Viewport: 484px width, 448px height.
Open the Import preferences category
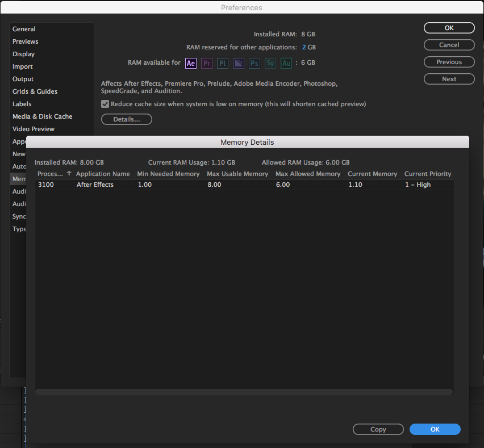pyautogui.click(x=23, y=66)
